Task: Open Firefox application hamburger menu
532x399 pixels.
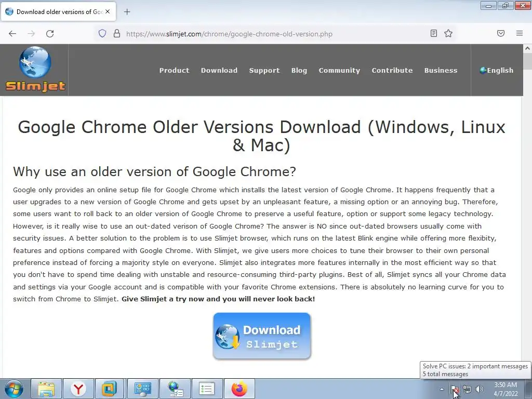Action: point(520,33)
